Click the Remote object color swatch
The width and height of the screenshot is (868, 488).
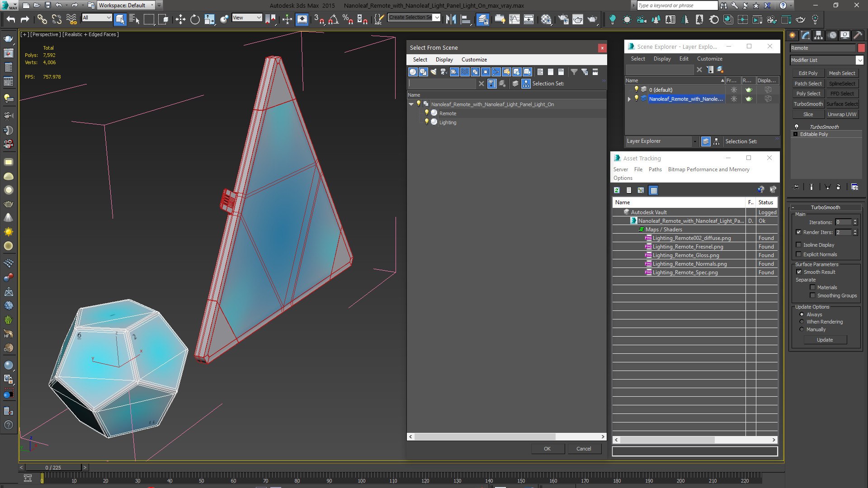click(x=861, y=48)
